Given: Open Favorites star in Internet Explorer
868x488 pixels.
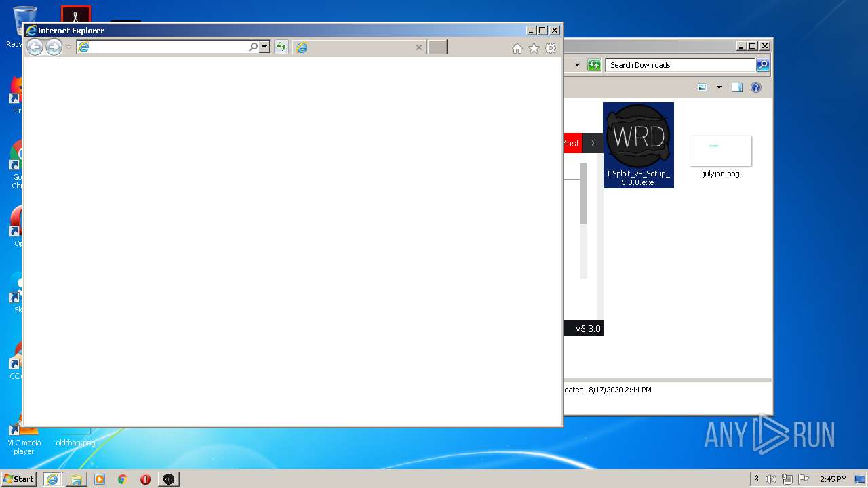Looking at the screenshot, I should 534,48.
